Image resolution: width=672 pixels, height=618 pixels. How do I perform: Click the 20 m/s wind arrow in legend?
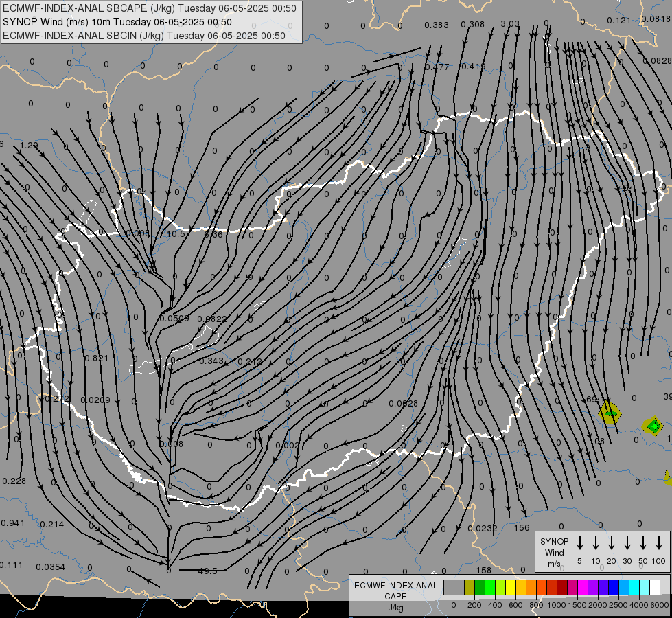click(612, 543)
